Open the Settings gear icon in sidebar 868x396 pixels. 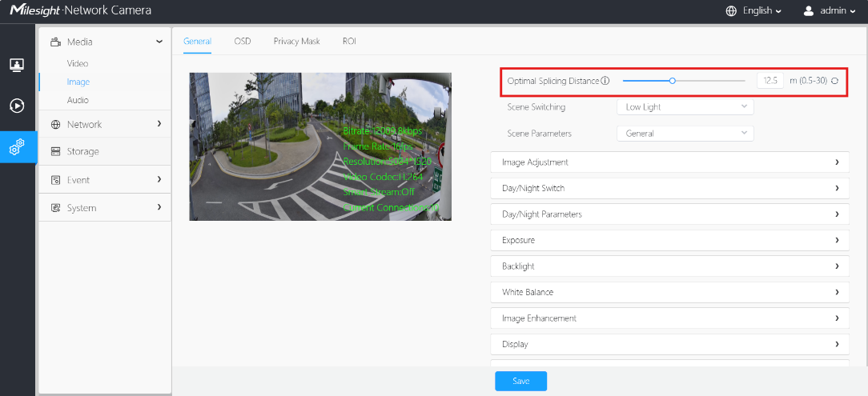point(17,147)
